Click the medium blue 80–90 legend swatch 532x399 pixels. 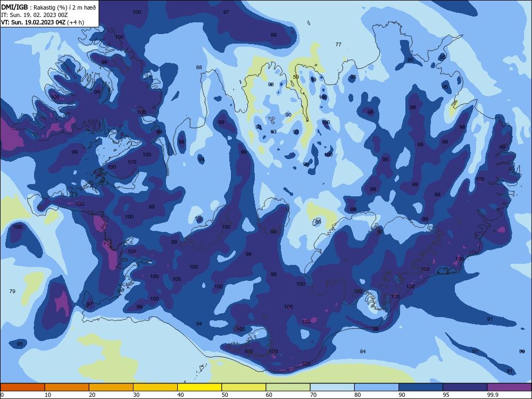point(377,387)
